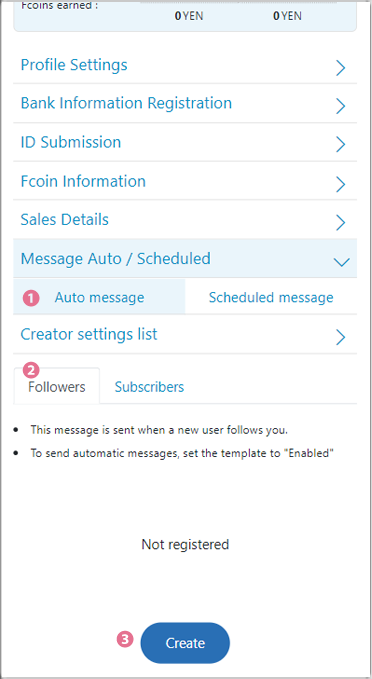Collapse the Message Auto / Scheduled section chevron

(342, 262)
